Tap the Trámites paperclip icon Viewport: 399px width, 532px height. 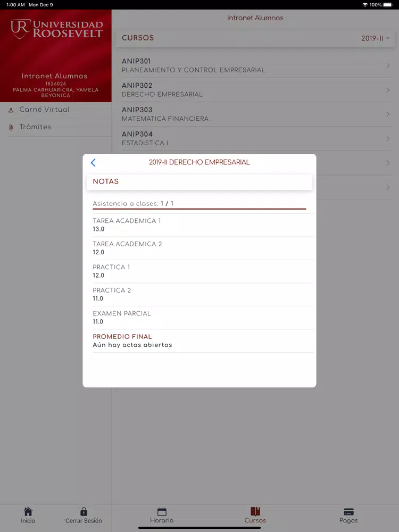[x=11, y=127]
